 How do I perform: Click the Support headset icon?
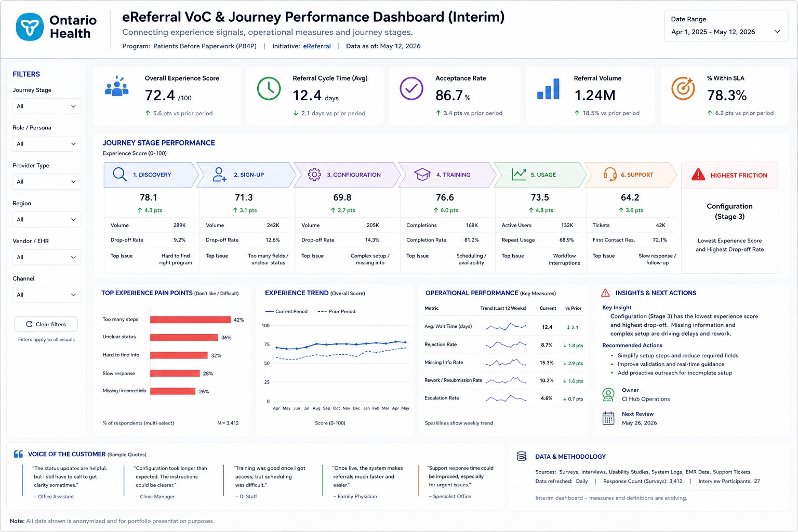610,175
